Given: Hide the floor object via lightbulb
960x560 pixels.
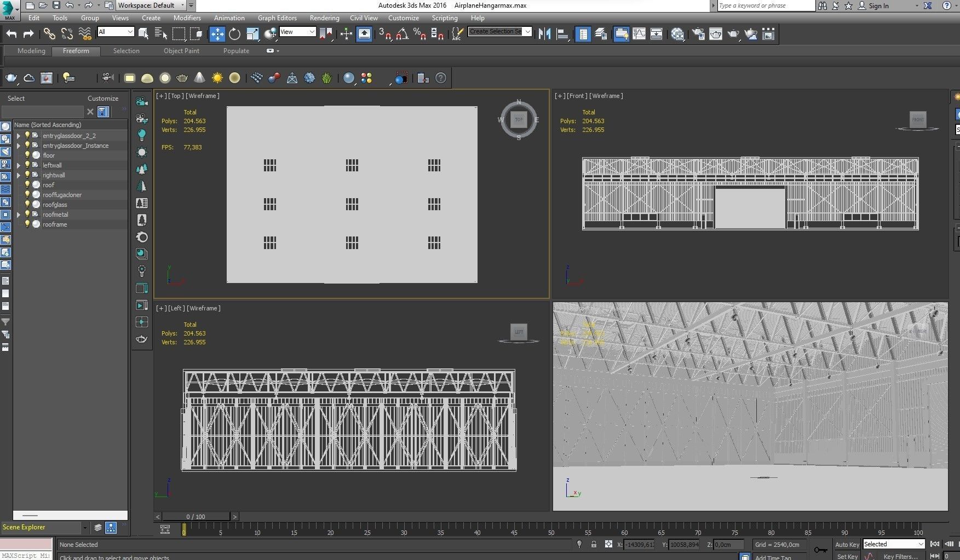Looking at the screenshot, I should click(27, 155).
